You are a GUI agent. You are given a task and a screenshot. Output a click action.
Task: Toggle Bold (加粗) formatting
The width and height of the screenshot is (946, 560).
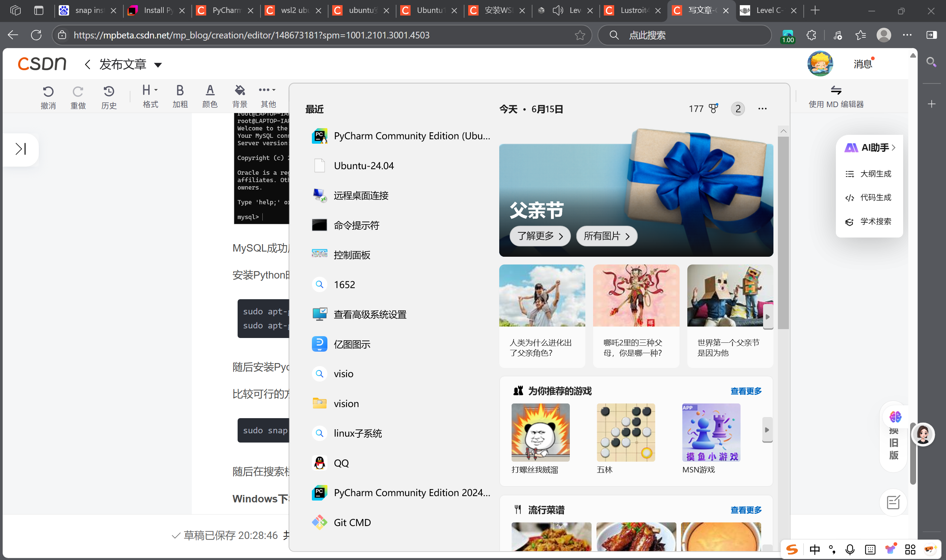click(x=180, y=91)
